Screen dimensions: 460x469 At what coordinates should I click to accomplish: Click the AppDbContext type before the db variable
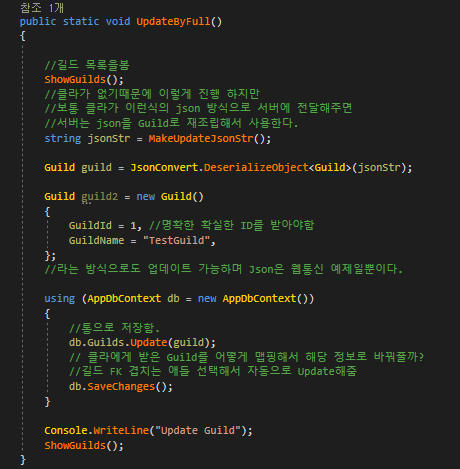tap(124, 298)
